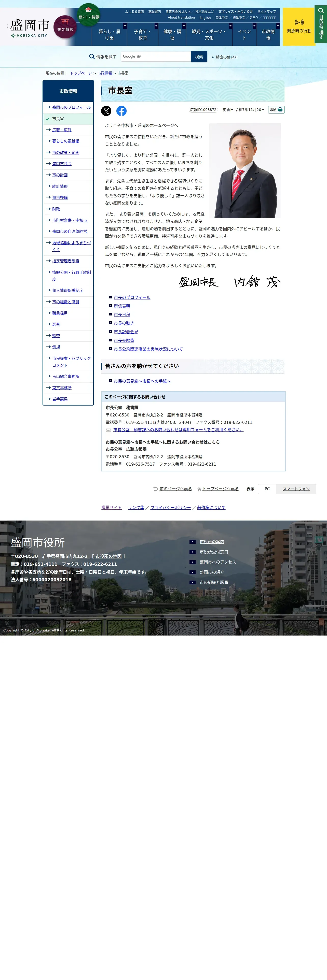Open 健康・福祉 navigation menu
Viewport: 327px width, 980px height.
click(172, 35)
